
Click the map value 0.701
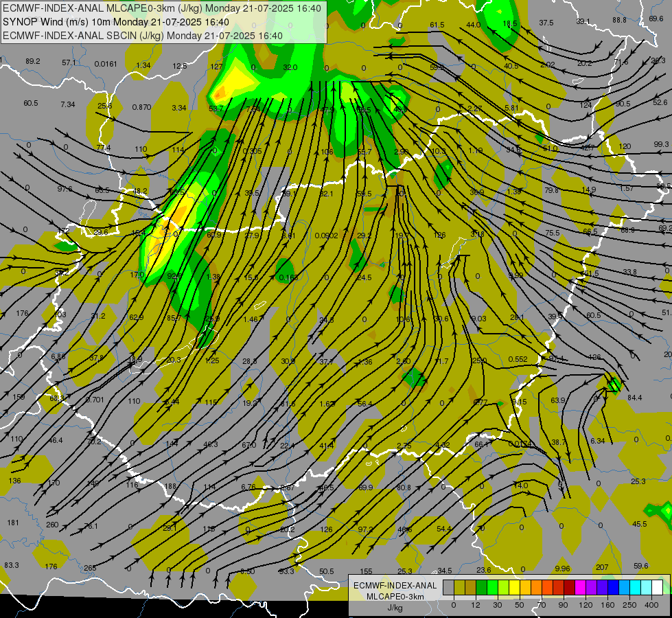pyautogui.click(x=95, y=399)
